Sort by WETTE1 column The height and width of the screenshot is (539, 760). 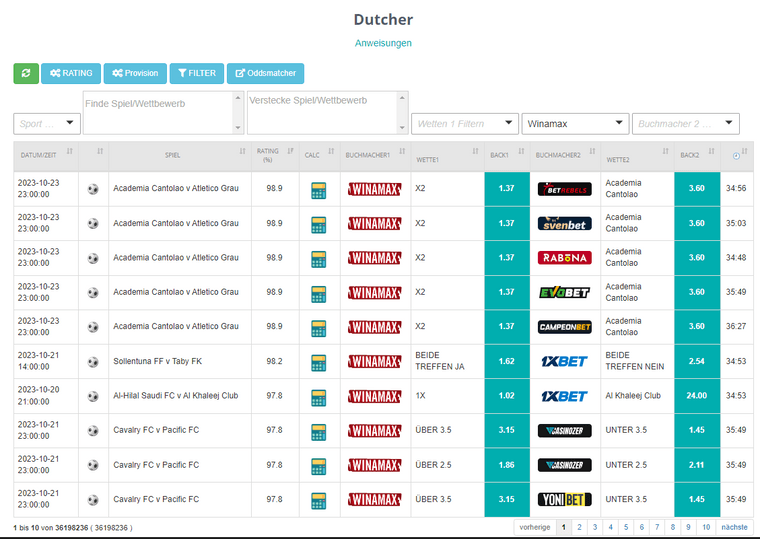coord(447,156)
